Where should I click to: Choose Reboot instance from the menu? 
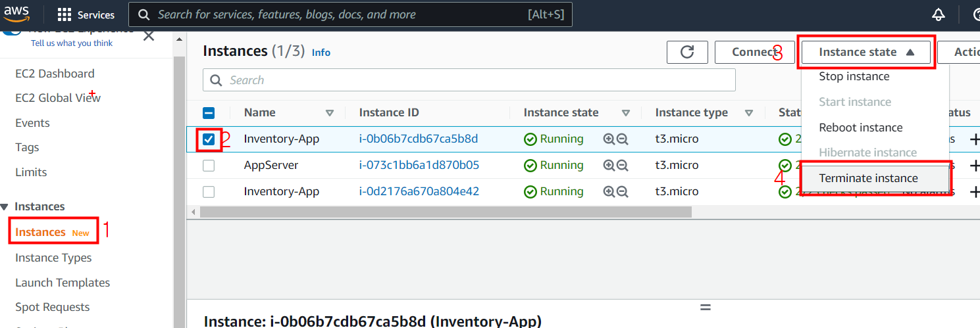pyautogui.click(x=861, y=128)
